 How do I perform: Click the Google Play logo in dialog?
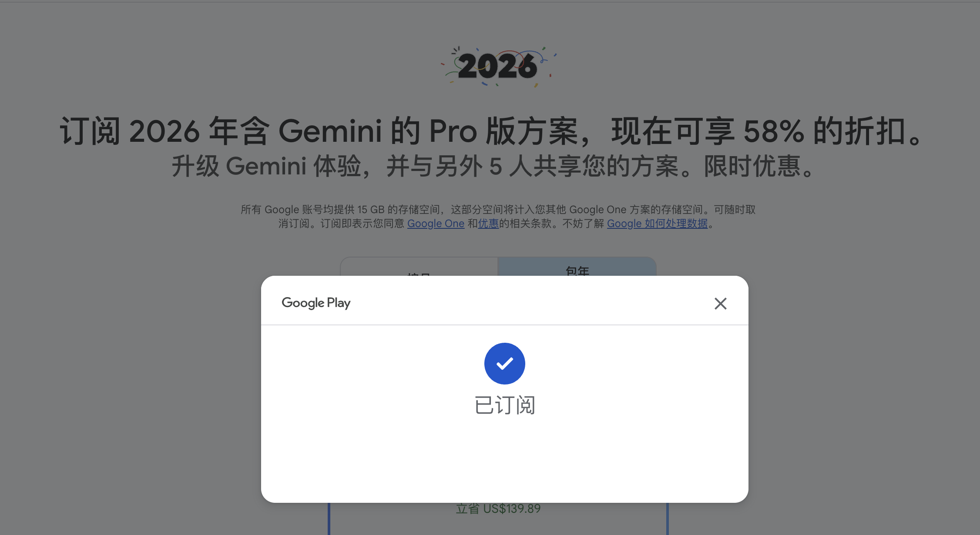coord(316,303)
